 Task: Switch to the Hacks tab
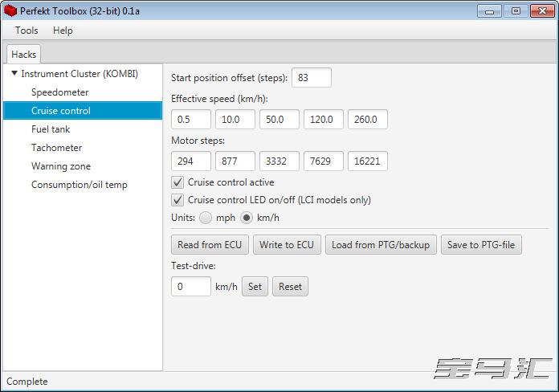click(x=23, y=54)
